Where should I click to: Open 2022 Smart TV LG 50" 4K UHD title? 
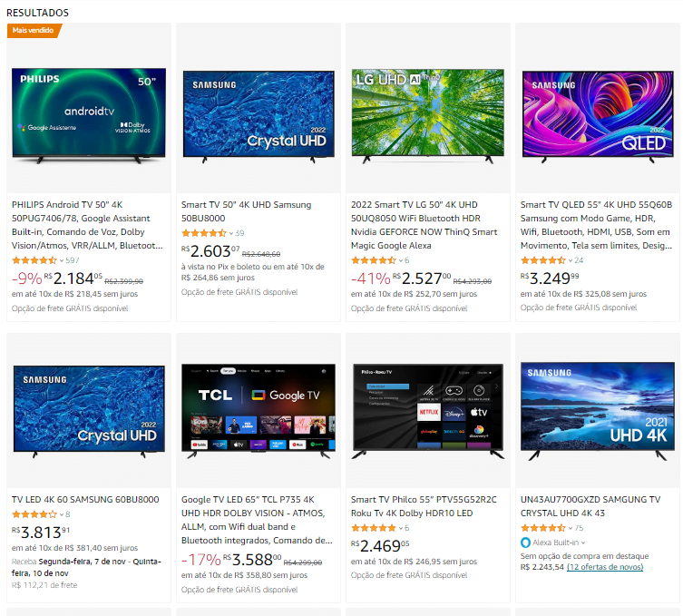point(424,225)
